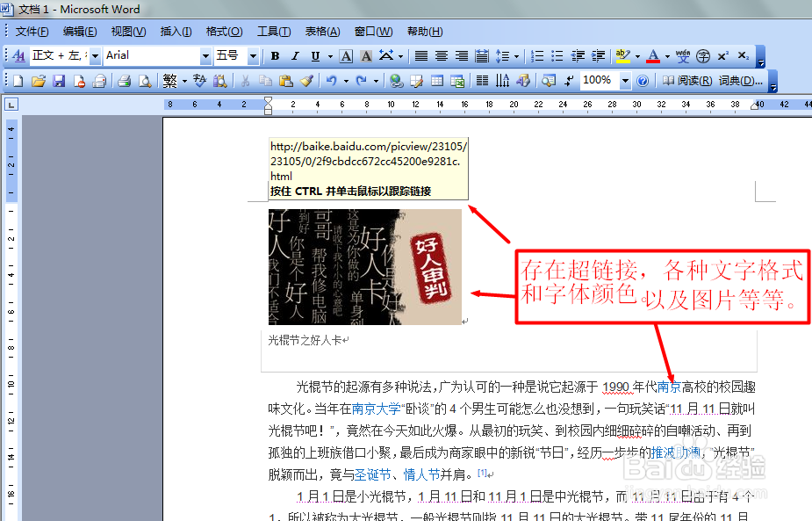This screenshot has height=521, width=812.
Task: Open Print Preview magnifier icon
Action: click(145, 81)
